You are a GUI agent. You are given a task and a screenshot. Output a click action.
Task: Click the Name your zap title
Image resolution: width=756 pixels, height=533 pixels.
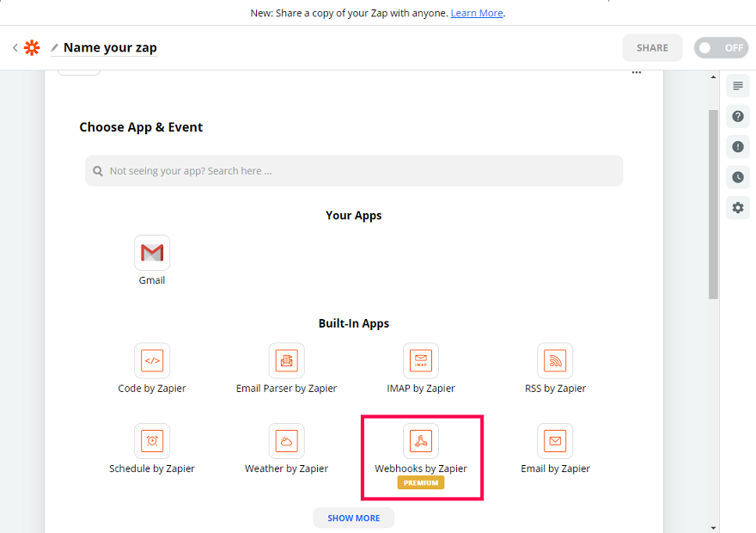tap(110, 48)
